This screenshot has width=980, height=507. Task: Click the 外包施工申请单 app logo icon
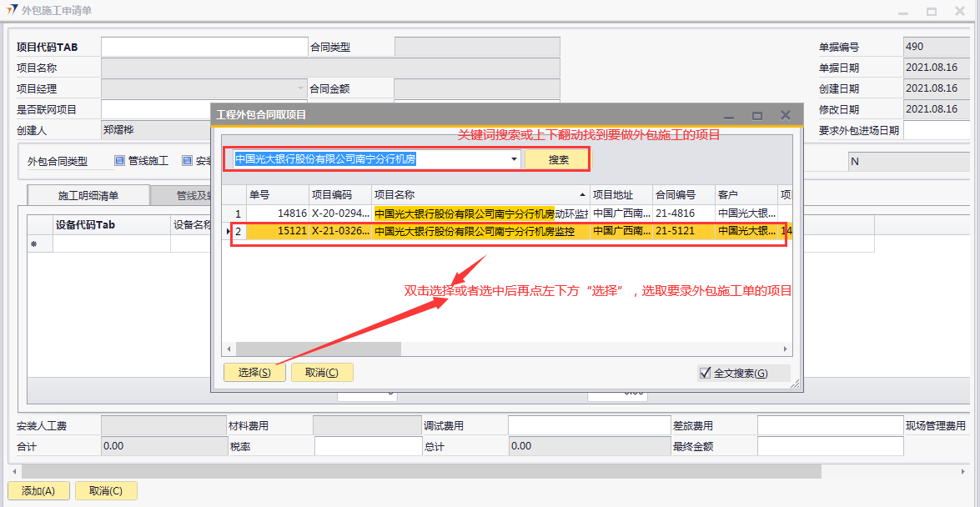[x=13, y=11]
